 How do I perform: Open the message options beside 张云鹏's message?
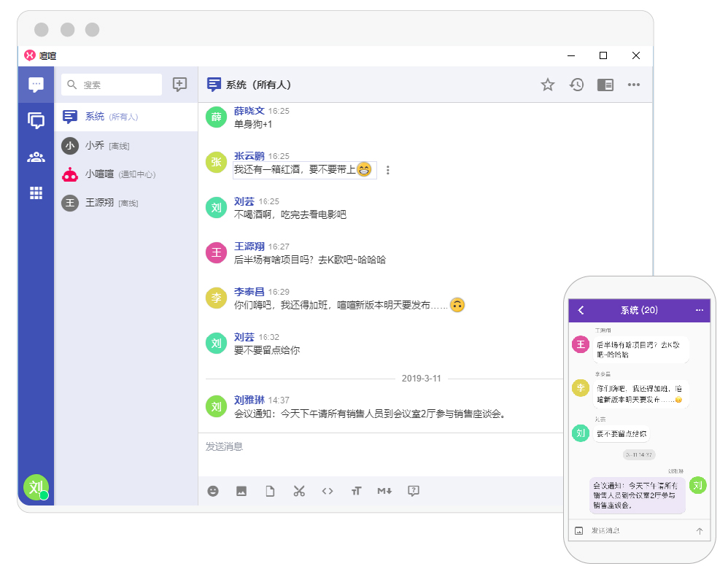pyautogui.click(x=388, y=170)
